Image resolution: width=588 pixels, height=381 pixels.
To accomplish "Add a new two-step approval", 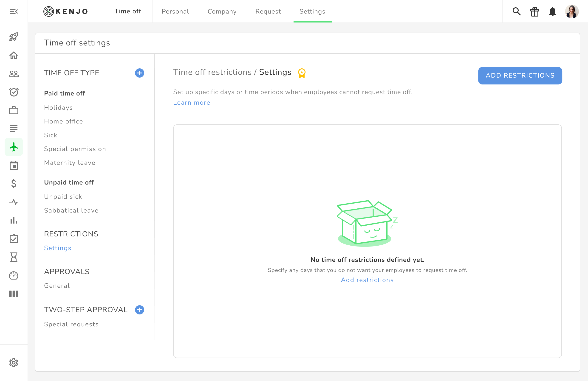I will (x=140, y=310).
